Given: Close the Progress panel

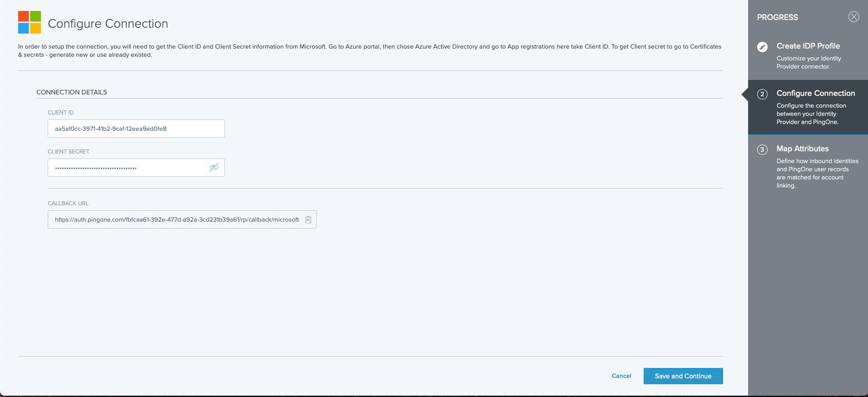Looking at the screenshot, I should (x=853, y=17).
